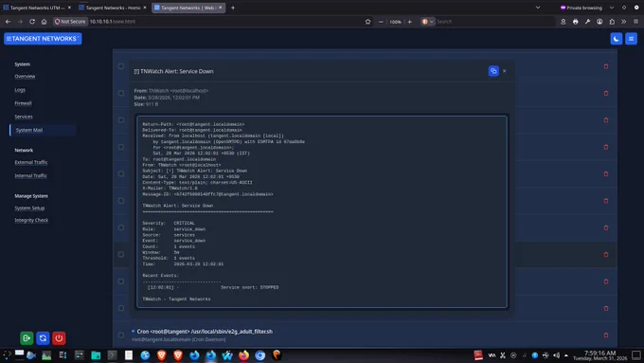View External Traffic page

[31, 162]
